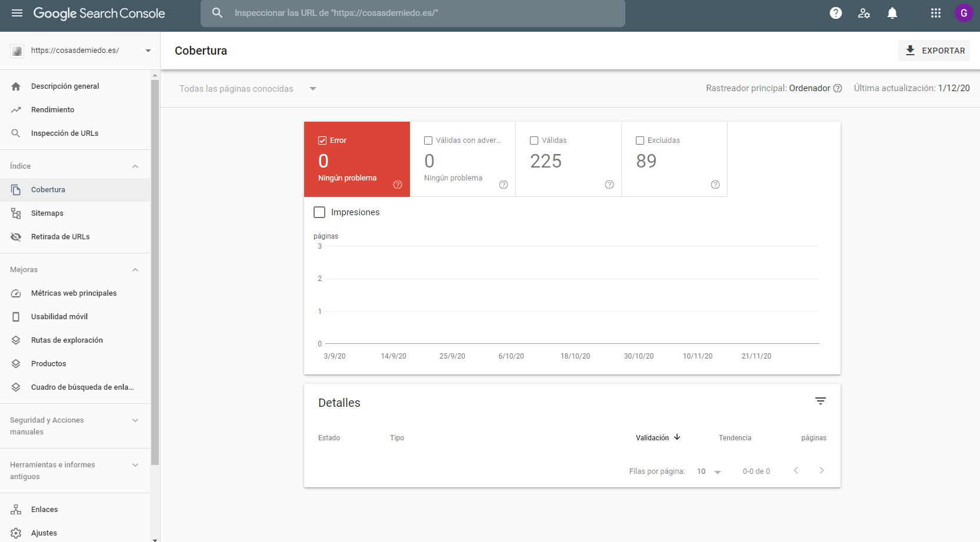Click the Usabilidad móvil phone icon
The height and width of the screenshot is (542, 980).
pos(16,317)
